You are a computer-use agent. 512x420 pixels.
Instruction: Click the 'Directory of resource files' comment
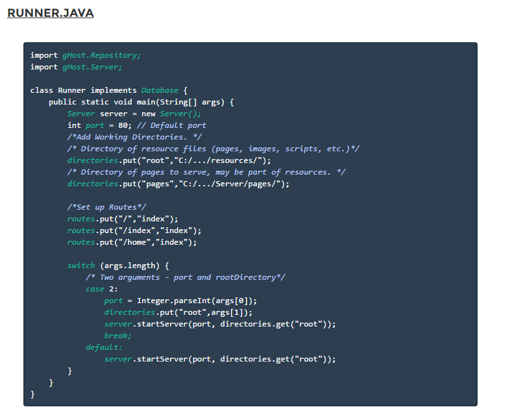(x=213, y=149)
